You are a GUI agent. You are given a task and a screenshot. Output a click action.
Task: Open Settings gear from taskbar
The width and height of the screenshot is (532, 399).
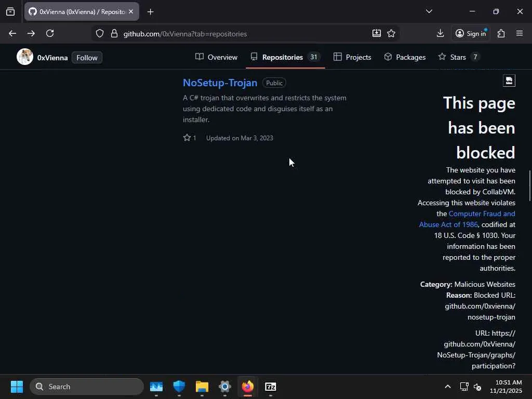(224, 387)
